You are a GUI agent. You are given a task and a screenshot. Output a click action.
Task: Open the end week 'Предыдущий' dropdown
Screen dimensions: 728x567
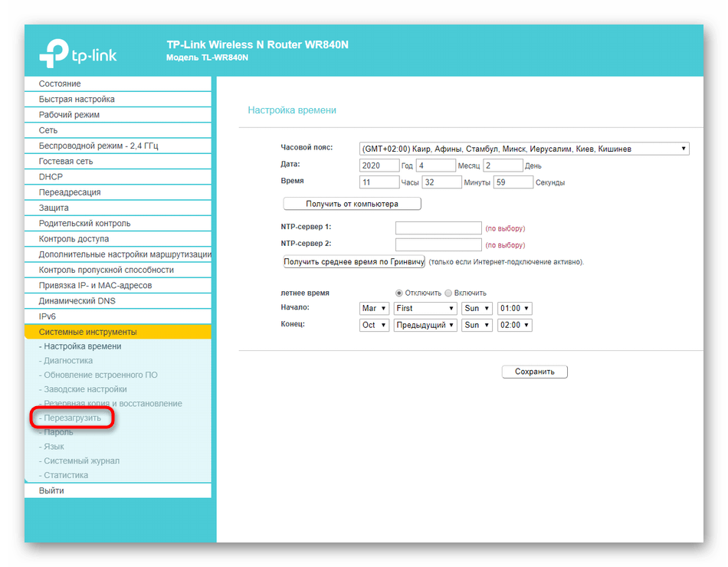pyautogui.click(x=425, y=325)
